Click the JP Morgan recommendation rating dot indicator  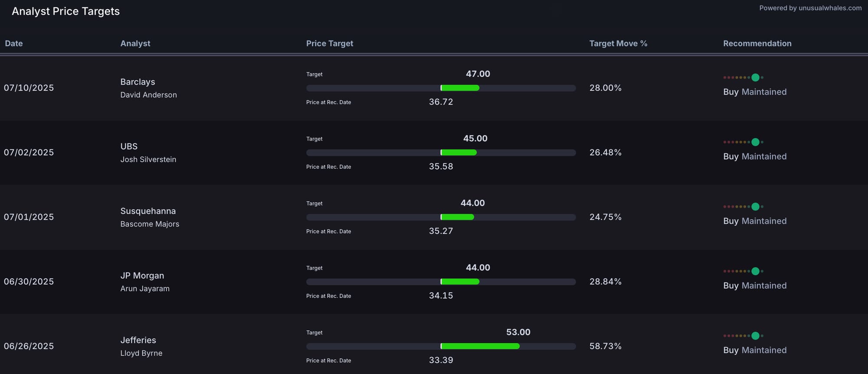coord(743,272)
